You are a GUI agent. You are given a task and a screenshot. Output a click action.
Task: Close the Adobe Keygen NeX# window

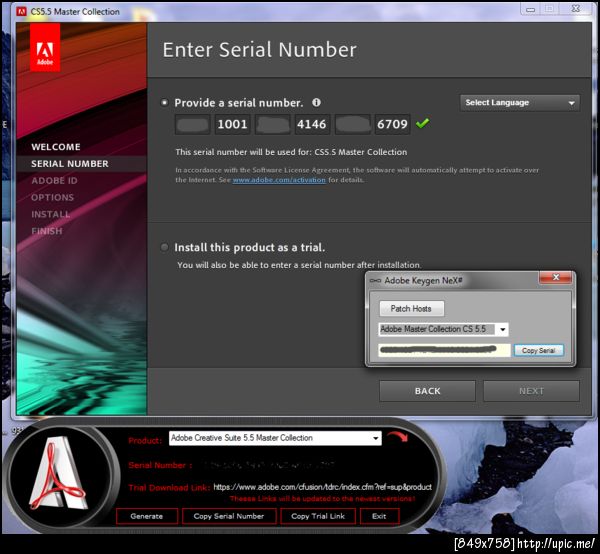click(556, 277)
